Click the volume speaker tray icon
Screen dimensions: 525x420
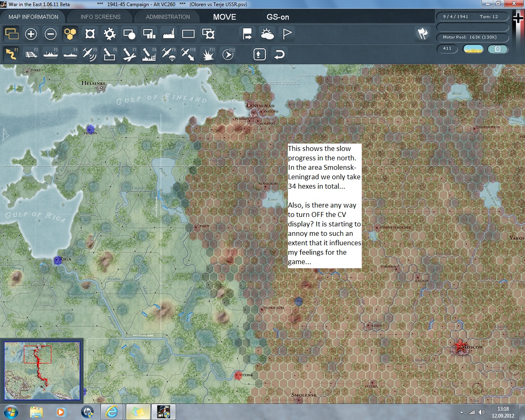pos(482,412)
